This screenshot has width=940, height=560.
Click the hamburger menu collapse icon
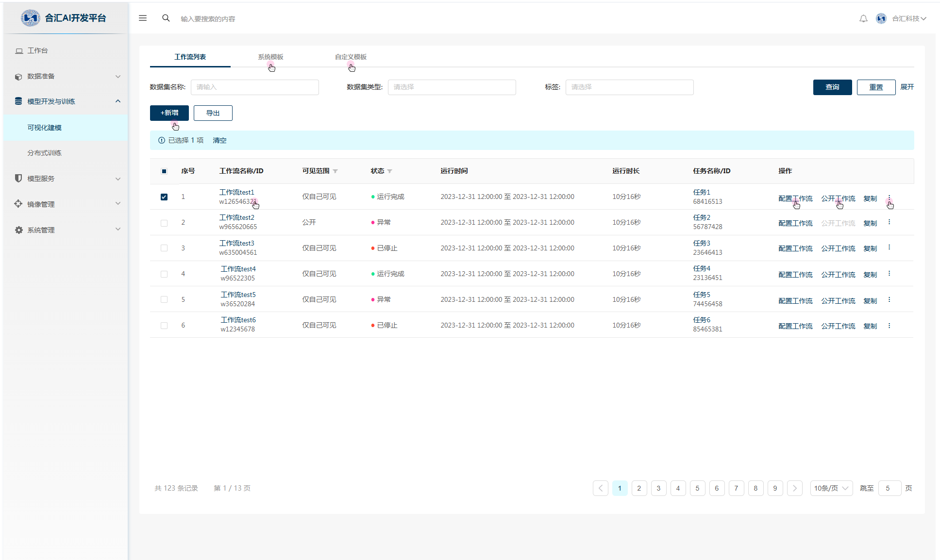[x=143, y=18]
